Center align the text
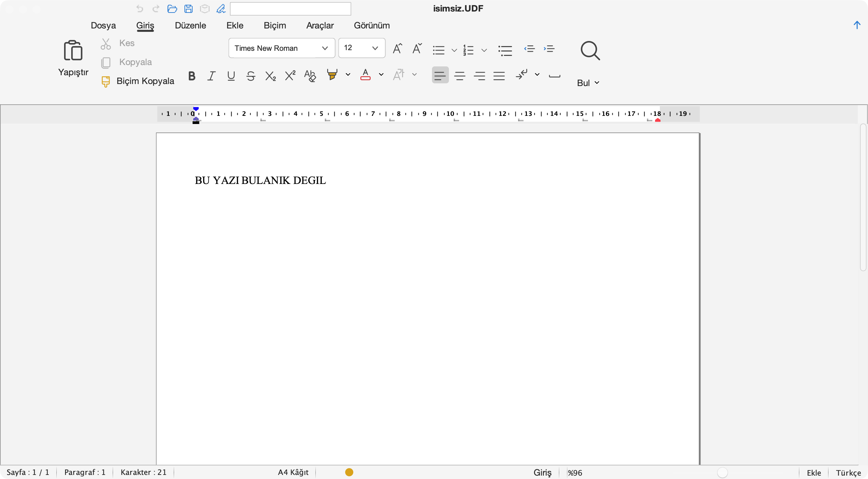Viewport: 868px width, 479px height. (x=460, y=75)
